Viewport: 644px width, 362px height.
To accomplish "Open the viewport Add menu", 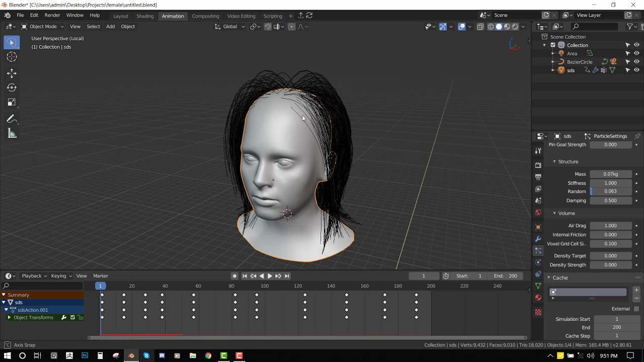I will tap(110, 27).
